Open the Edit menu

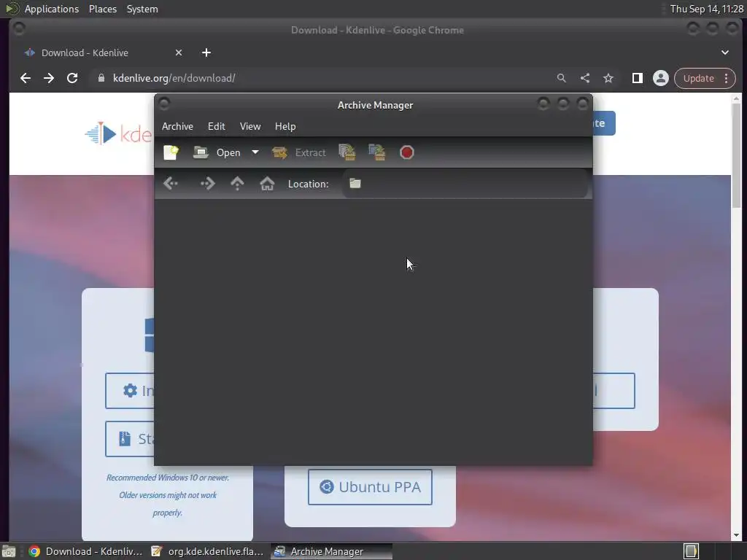[216, 126]
